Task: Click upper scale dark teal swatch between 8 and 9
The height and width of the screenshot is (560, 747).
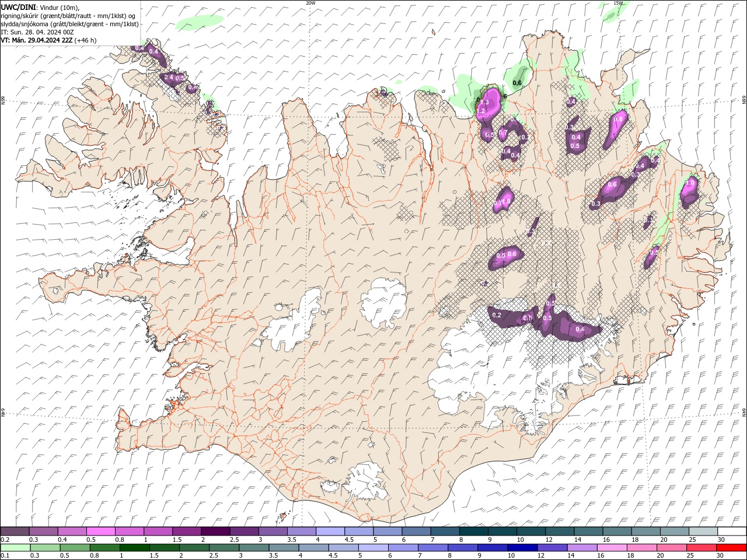Action: [473, 531]
